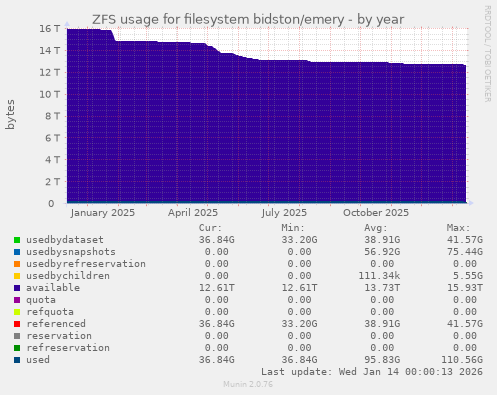Image resolution: width=497 pixels, height=395 pixels.
Task: Click the 'available' legend label
Action: [x=53, y=288]
